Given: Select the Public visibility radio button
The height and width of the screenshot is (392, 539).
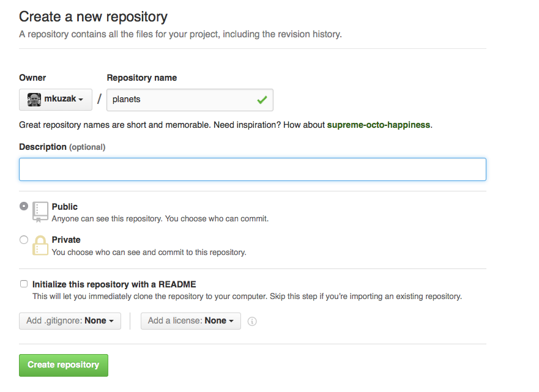Looking at the screenshot, I should click(23, 205).
